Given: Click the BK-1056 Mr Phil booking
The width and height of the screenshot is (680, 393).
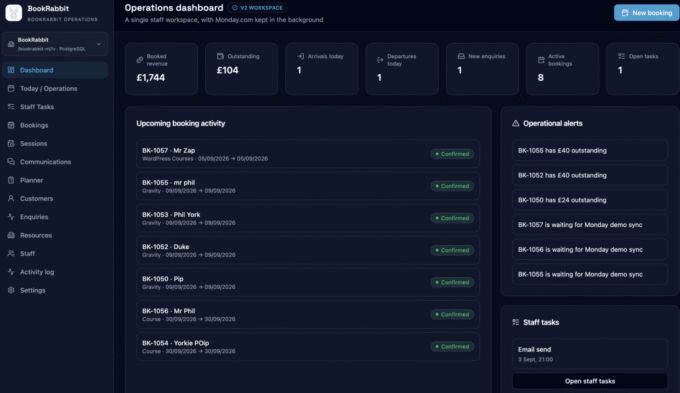Looking at the screenshot, I should (x=308, y=314).
